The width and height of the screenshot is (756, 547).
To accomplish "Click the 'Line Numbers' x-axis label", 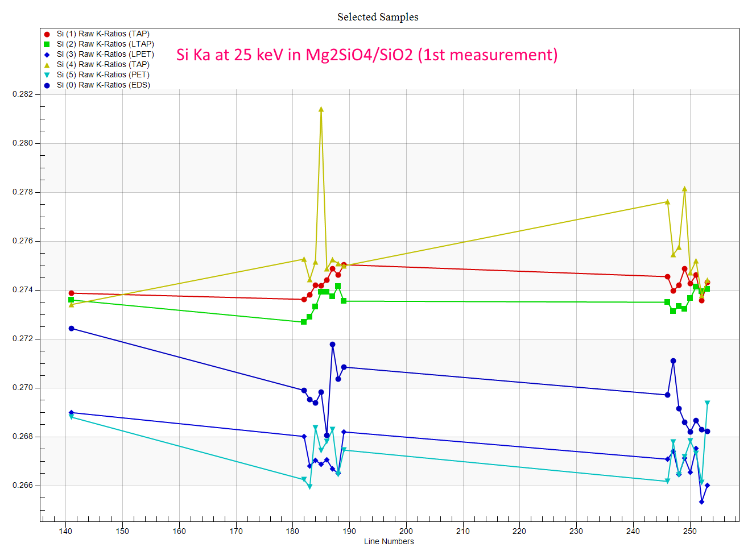I will click(389, 541).
